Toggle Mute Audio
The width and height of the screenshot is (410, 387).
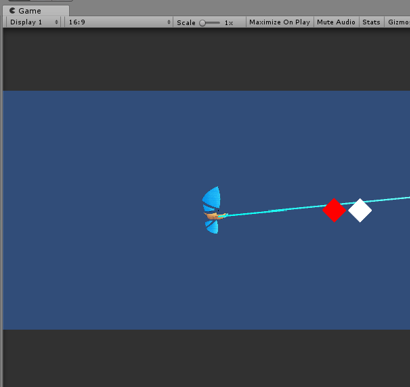[336, 22]
